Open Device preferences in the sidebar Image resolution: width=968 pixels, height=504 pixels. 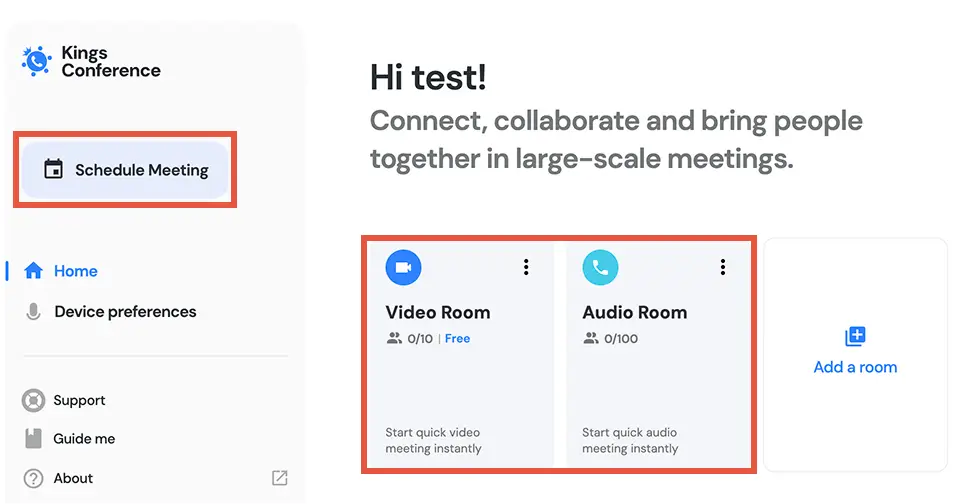(125, 312)
